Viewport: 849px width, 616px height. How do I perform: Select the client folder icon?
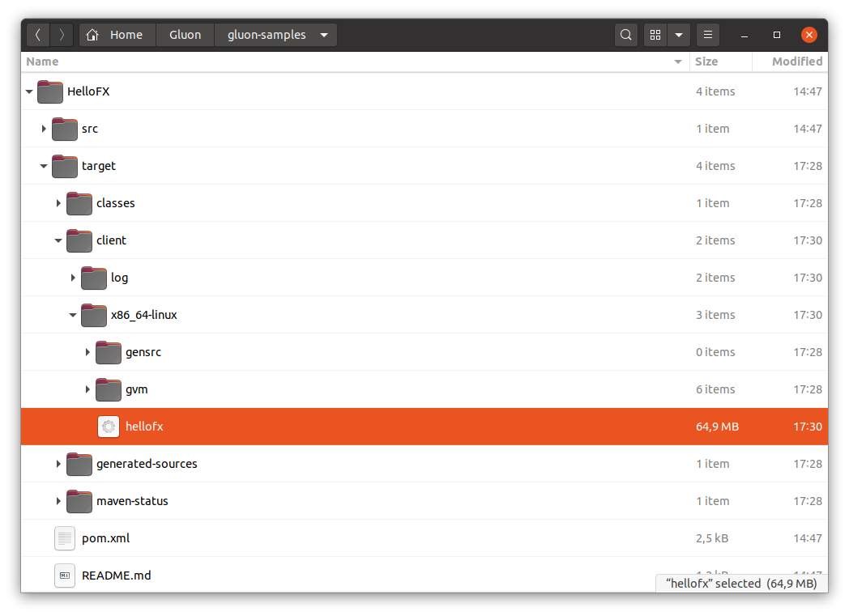coord(79,240)
